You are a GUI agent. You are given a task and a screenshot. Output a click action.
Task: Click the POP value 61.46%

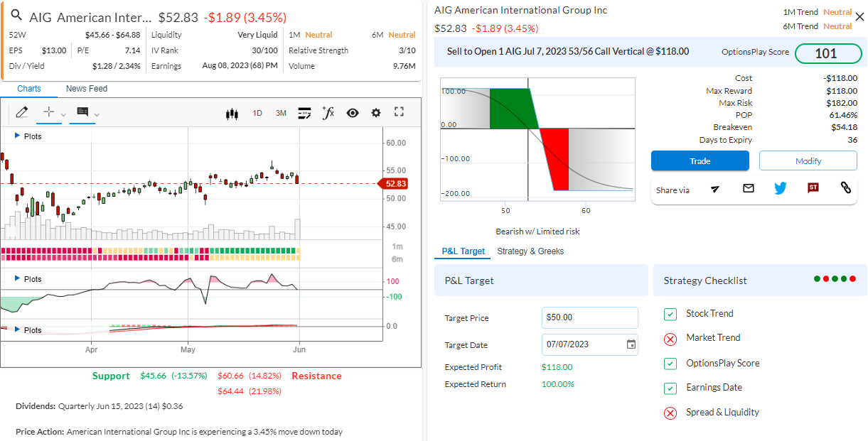843,115
